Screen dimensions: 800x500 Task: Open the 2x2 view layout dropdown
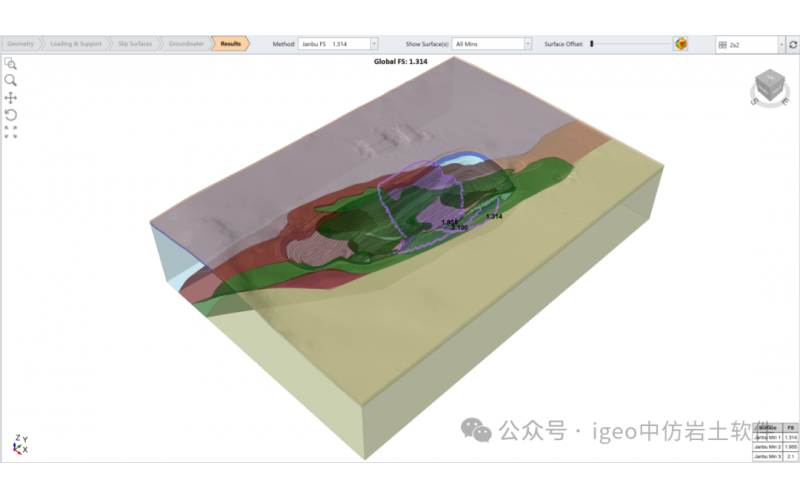click(751, 44)
